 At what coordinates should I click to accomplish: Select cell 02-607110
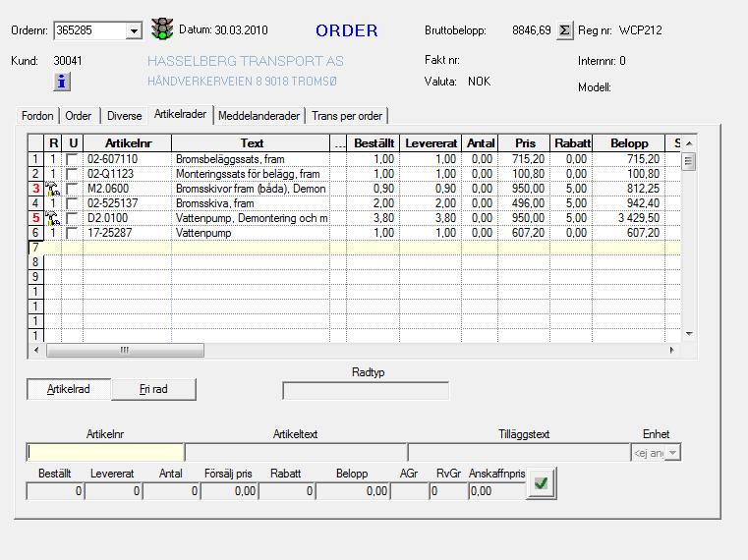[x=128, y=159]
